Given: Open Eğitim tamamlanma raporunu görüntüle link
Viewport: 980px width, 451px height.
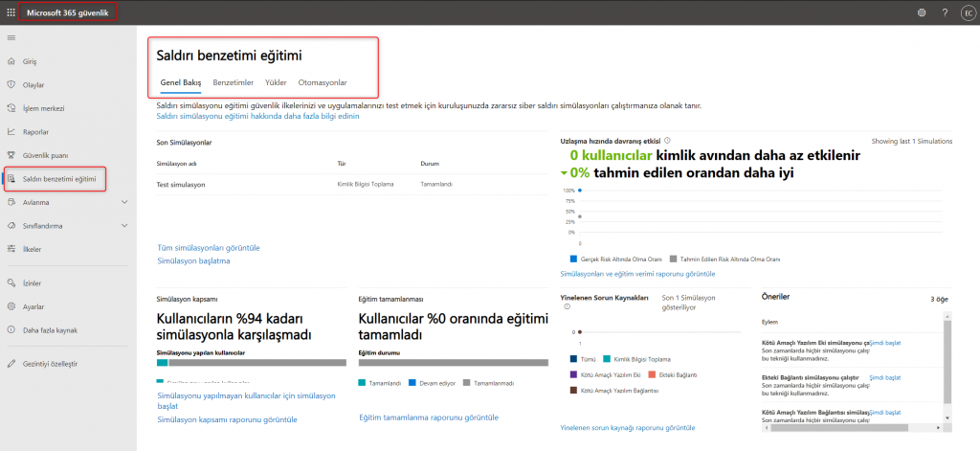Looking at the screenshot, I should click(428, 417).
